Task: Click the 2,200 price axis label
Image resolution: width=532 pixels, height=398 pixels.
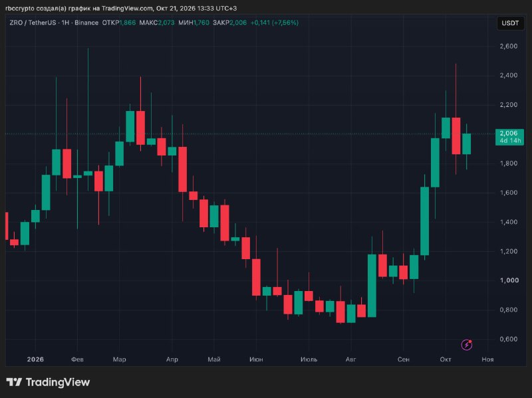Action: 509,105
